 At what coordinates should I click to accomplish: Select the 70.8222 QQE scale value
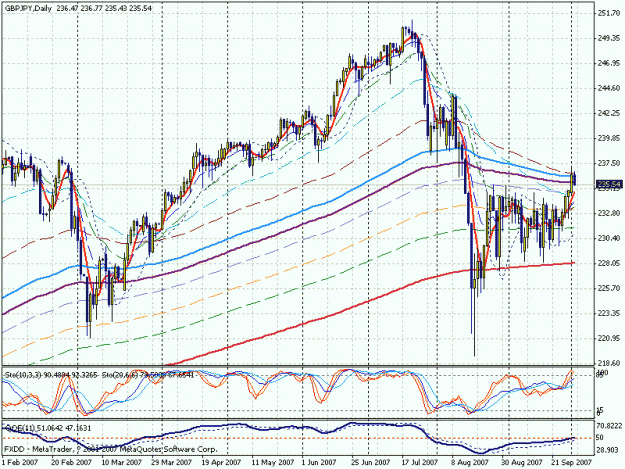pos(610,426)
